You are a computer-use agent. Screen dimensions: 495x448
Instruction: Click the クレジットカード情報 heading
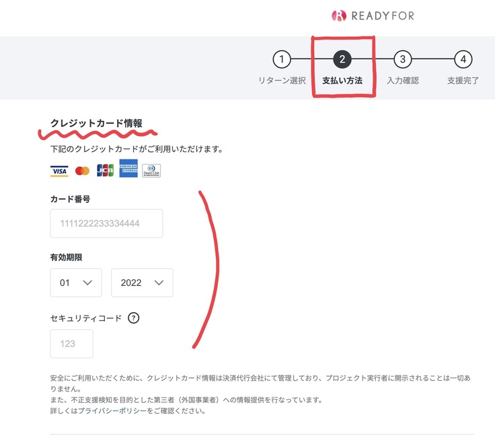[96, 123]
